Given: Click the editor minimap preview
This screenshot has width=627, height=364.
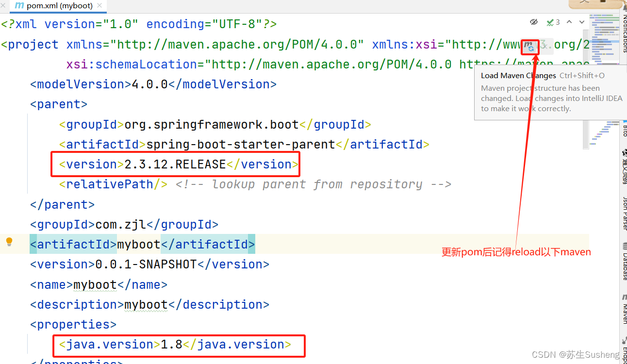Looking at the screenshot, I should pyautogui.click(x=603, y=80).
